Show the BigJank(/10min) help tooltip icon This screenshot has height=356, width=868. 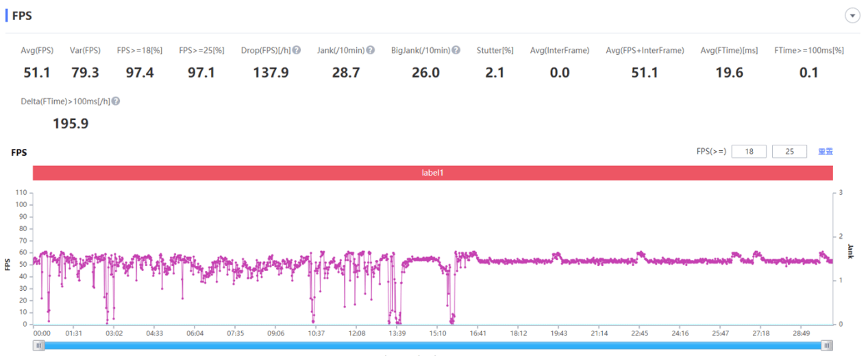click(x=456, y=51)
